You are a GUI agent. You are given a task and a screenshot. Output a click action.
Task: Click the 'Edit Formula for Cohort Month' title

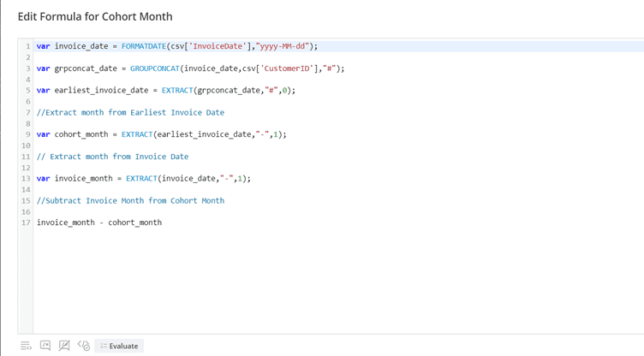(x=95, y=16)
